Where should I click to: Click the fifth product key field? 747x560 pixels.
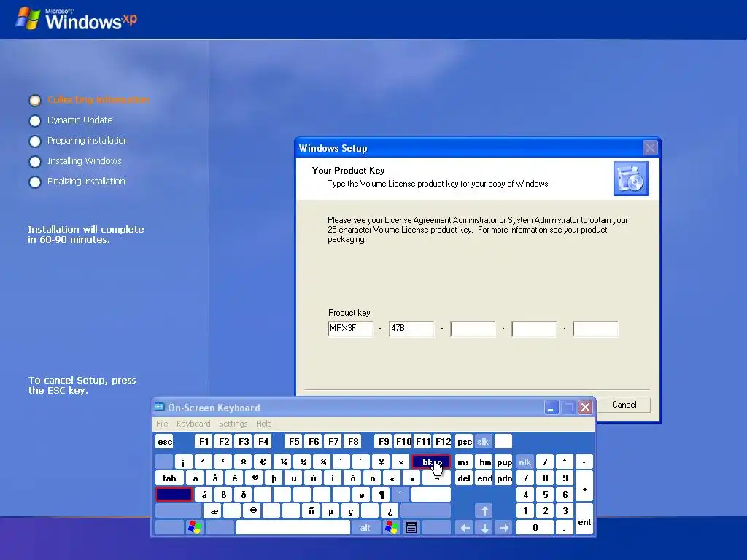[595, 329]
